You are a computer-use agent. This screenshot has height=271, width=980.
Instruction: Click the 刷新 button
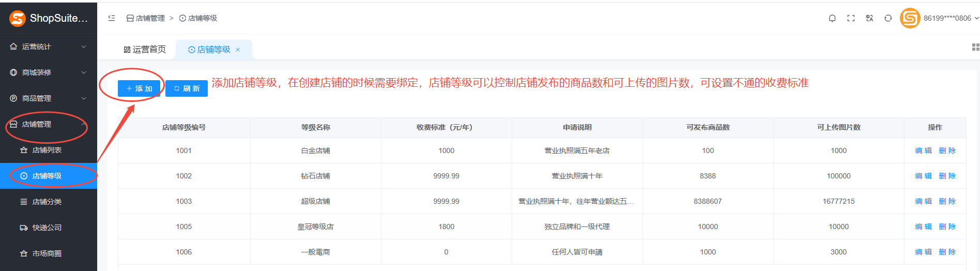pyautogui.click(x=187, y=88)
